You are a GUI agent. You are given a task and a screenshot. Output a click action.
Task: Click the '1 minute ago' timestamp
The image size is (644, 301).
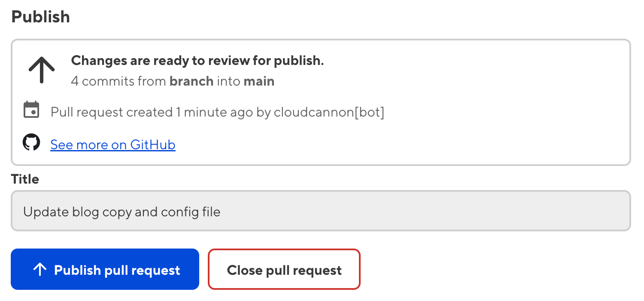[215, 112]
